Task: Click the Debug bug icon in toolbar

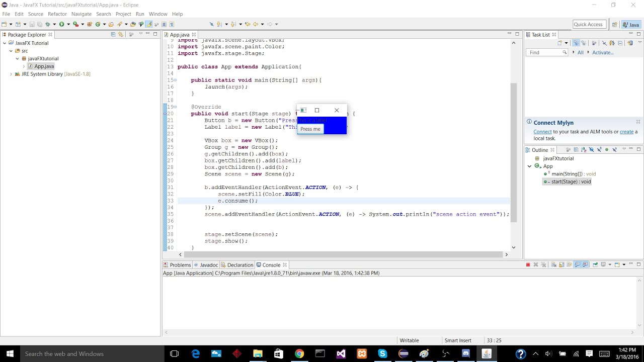Action: point(48,24)
